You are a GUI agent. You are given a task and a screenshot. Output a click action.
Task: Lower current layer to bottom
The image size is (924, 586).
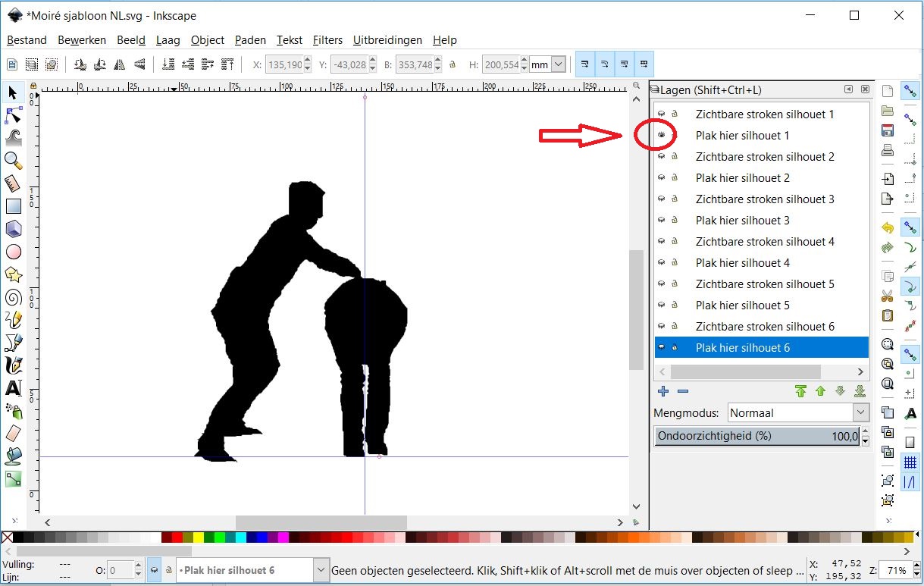click(x=860, y=391)
